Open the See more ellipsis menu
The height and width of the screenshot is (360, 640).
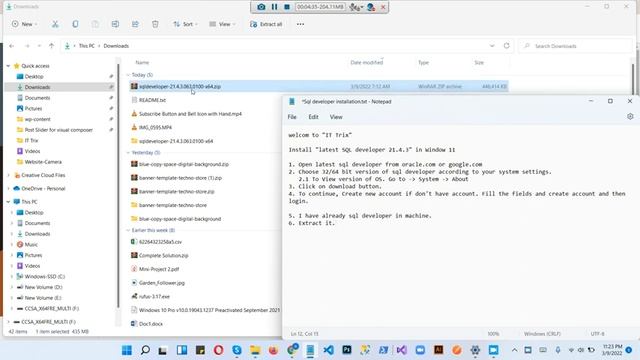point(300,24)
